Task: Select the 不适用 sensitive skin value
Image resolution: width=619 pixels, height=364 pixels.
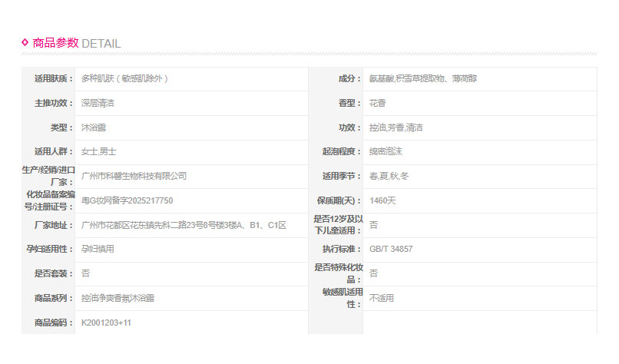Action: tap(382, 298)
